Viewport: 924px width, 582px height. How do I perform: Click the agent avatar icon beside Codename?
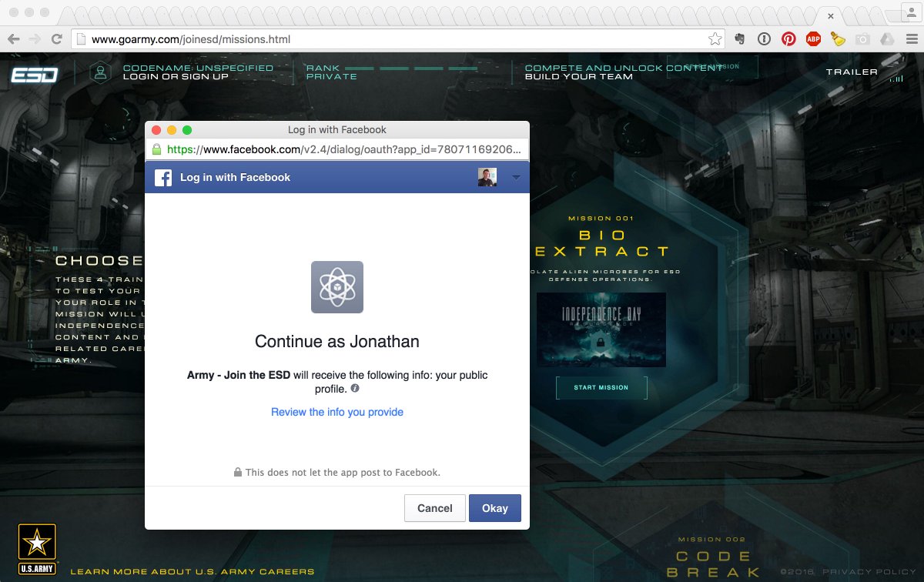click(x=99, y=72)
